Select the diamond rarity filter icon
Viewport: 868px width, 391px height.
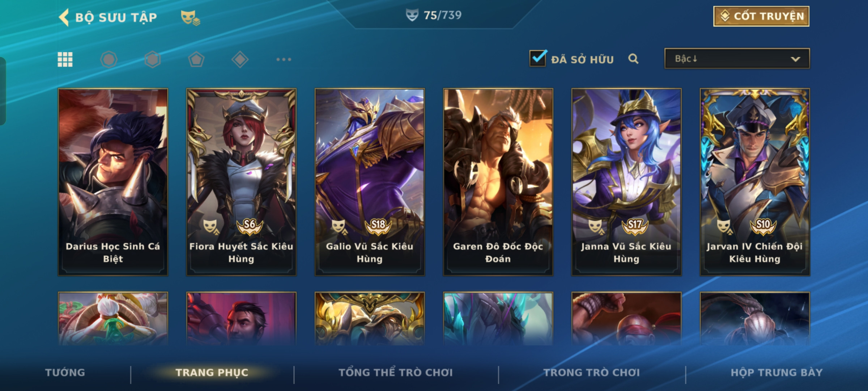(x=240, y=59)
